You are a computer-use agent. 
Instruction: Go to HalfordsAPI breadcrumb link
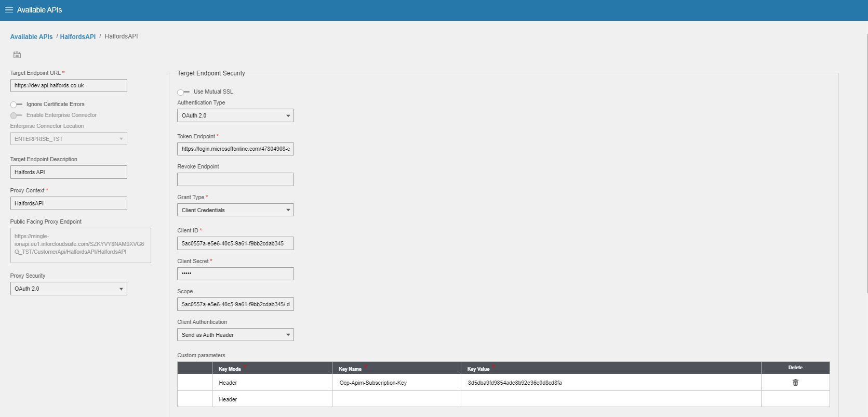78,37
